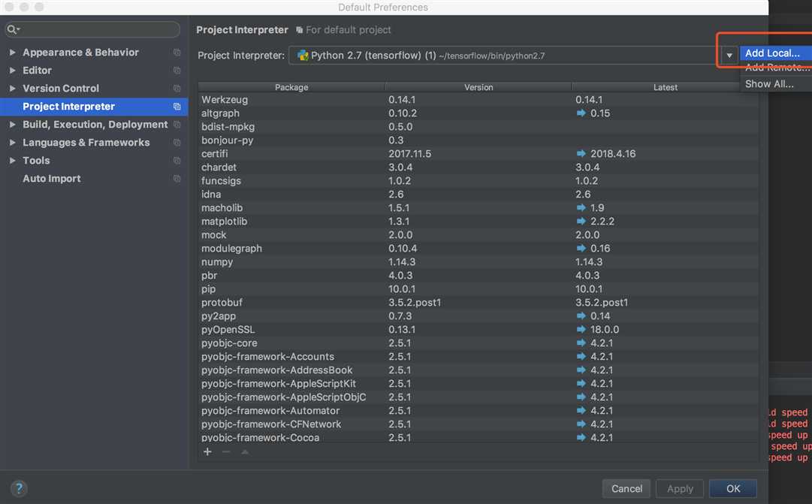The image size is (812, 504).
Task: Select the pip package row
Action: pos(478,288)
